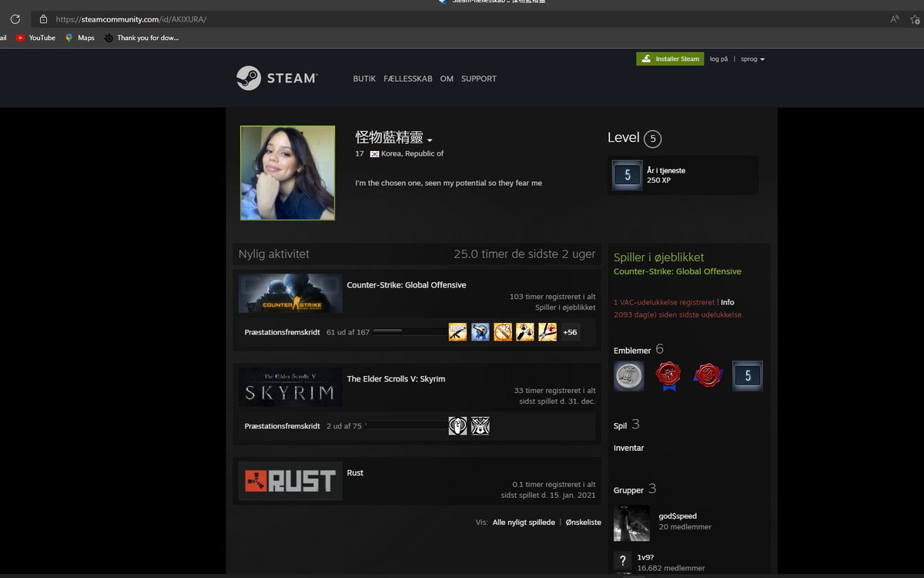This screenshot has width=924, height=578.
Task: Click the currently playing Counter-Strike green link
Action: pos(678,271)
